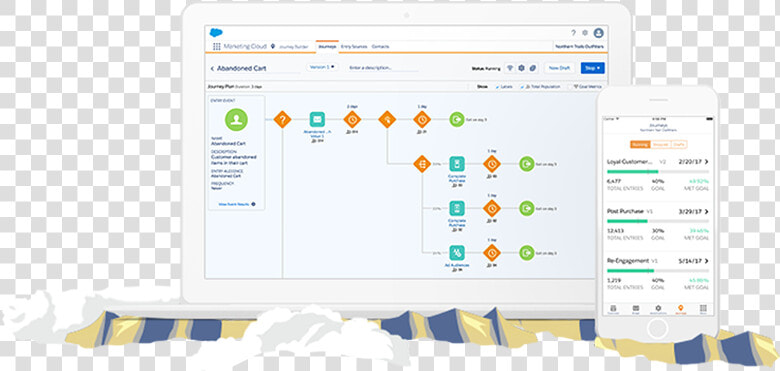Expand the Loyal Customer journey chevron
This screenshot has height=371, width=780.
706,162
